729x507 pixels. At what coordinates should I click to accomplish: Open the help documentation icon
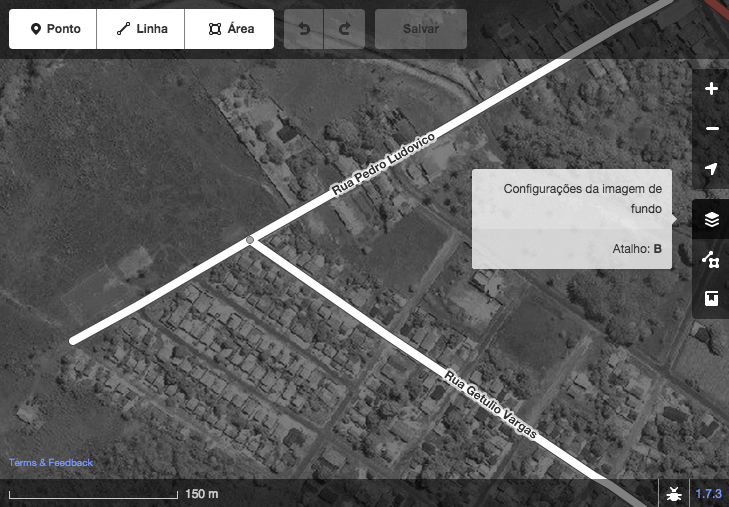pos(711,299)
